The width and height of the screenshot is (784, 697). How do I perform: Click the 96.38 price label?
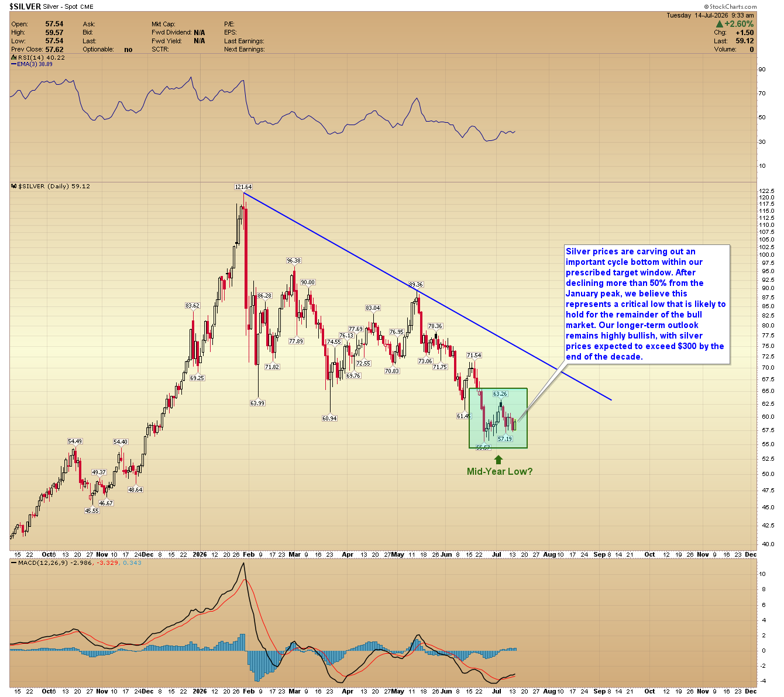pos(294,261)
